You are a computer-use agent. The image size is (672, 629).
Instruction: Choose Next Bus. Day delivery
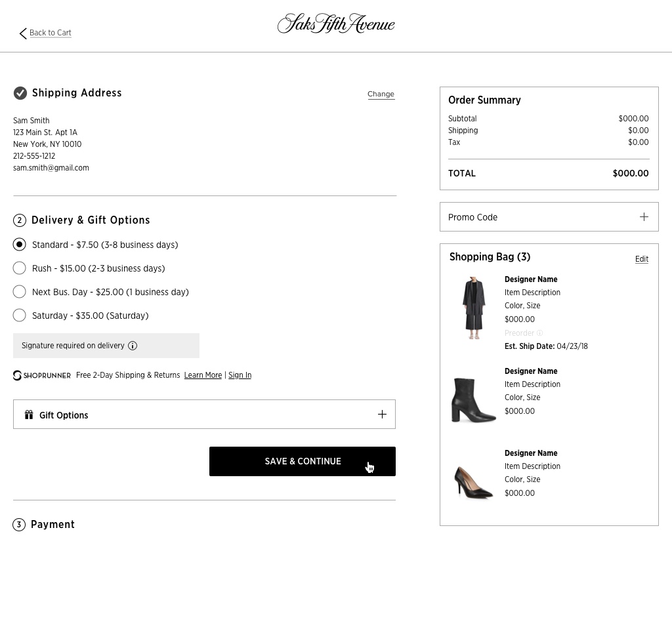click(x=20, y=292)
